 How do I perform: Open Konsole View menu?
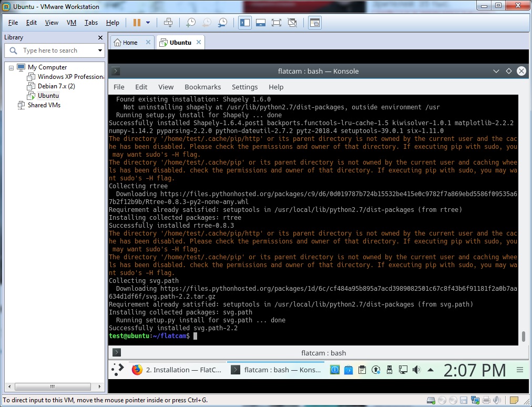[x=166, y=87]
